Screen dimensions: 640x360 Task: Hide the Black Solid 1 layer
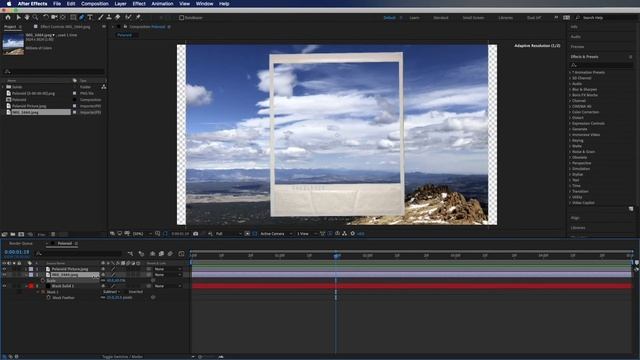pos(4,286)
